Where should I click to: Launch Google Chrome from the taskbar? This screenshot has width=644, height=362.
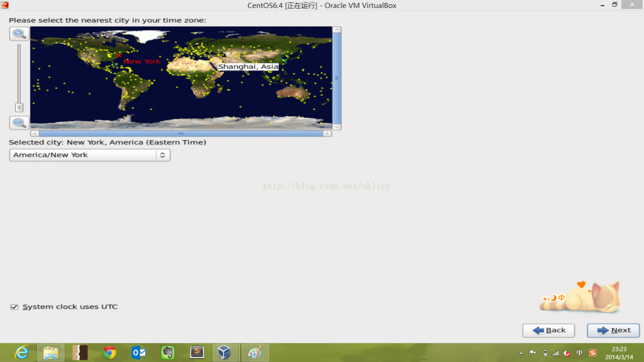click(109, 352)
